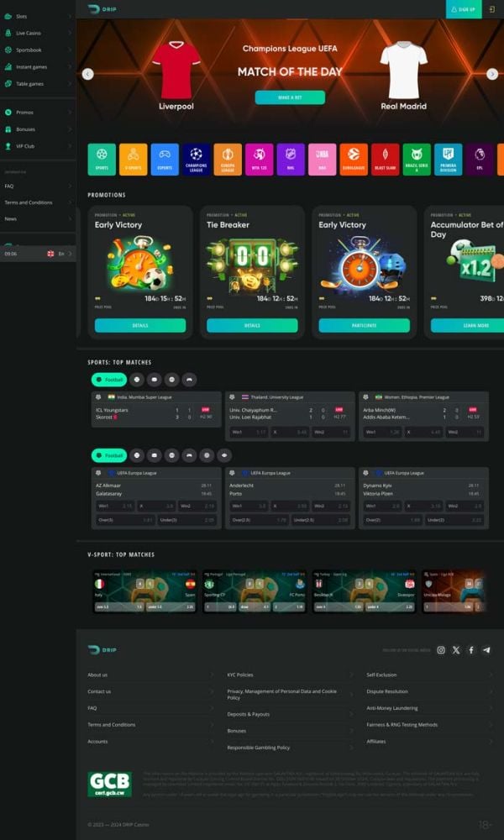Open the Brazil Serie A category tile
Screen dimensions: 504x840
pos(417,160)
